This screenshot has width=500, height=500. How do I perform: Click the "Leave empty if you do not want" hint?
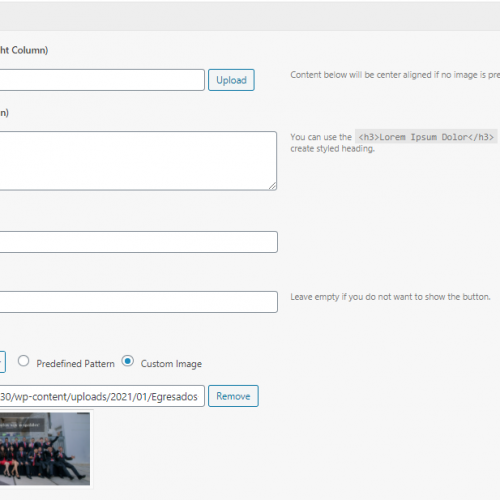point(390,297)
